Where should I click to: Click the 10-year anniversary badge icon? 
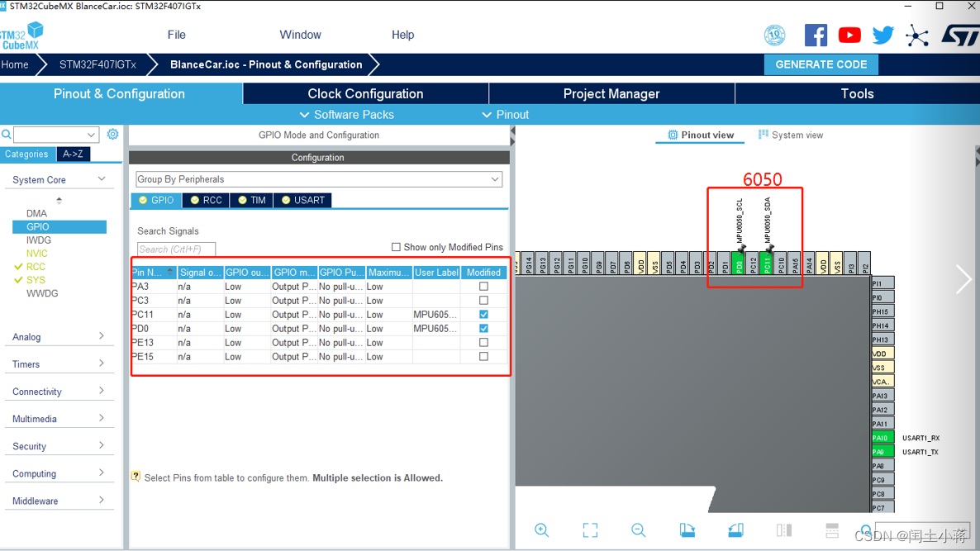775,35
